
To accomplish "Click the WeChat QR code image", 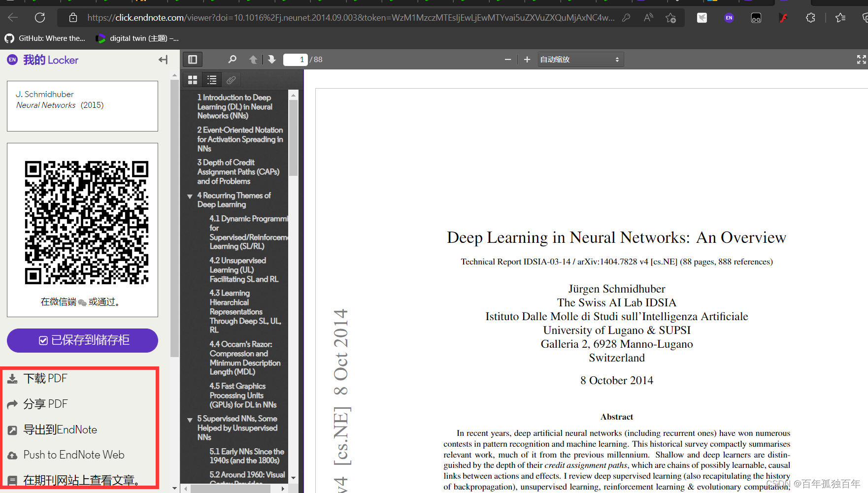I will click(x=87, y=223).
